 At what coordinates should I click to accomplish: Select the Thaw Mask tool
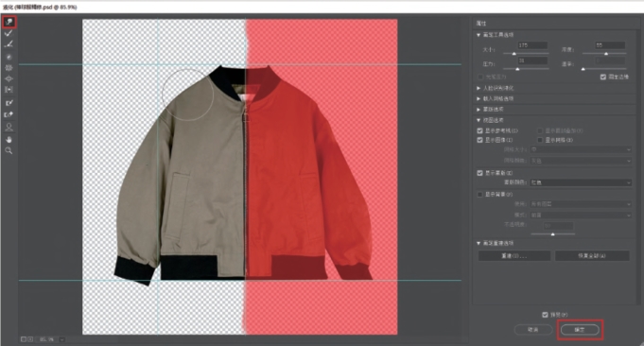pyautogui.click(x=9, y=115)
